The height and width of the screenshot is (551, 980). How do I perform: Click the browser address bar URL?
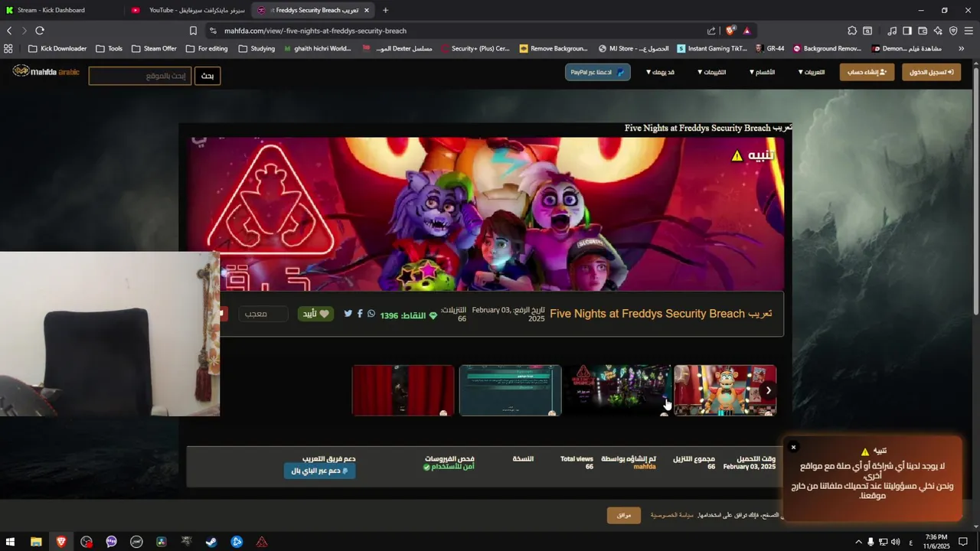point(315,31)
